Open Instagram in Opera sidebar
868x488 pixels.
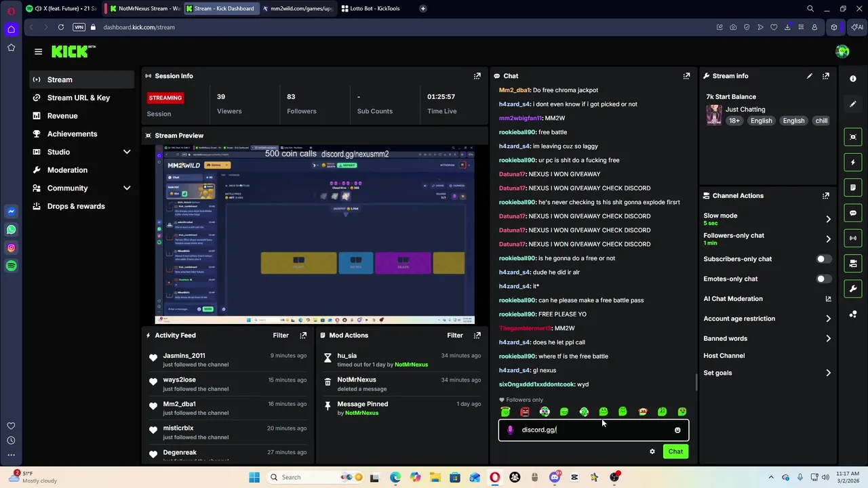pyautogui.click(x=11, y=248)
